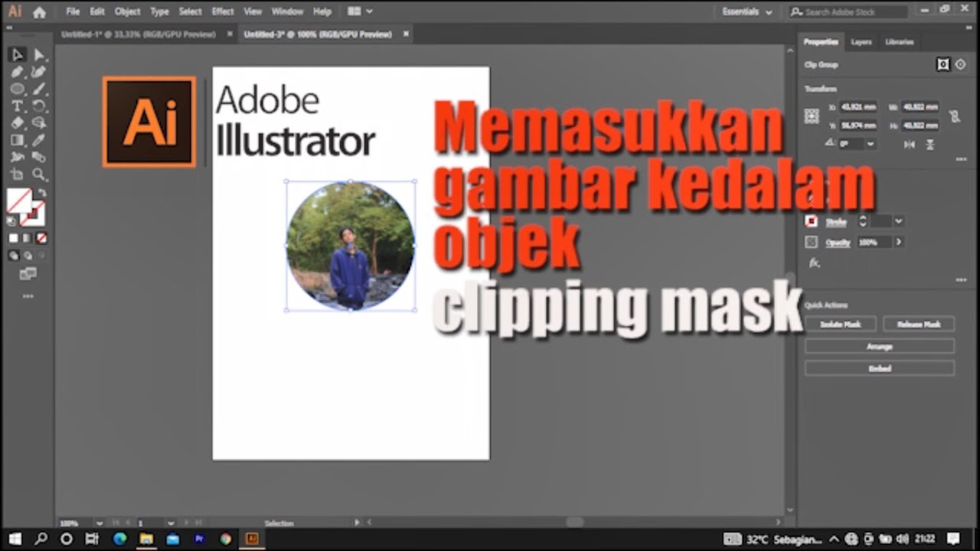Reset to Default Fill and Stroke
This screenshot has height=551, width=980.
(x=11, y=221)
